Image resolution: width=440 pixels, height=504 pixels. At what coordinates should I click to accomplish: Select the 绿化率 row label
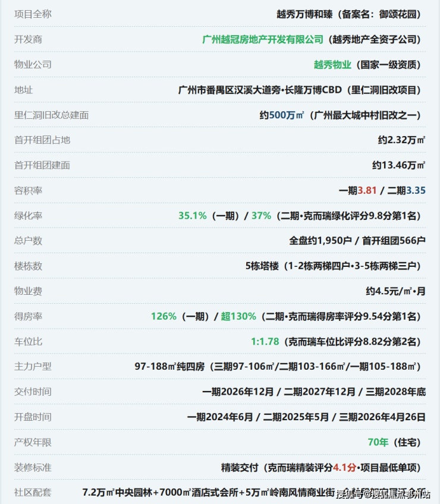coord(28,215)
